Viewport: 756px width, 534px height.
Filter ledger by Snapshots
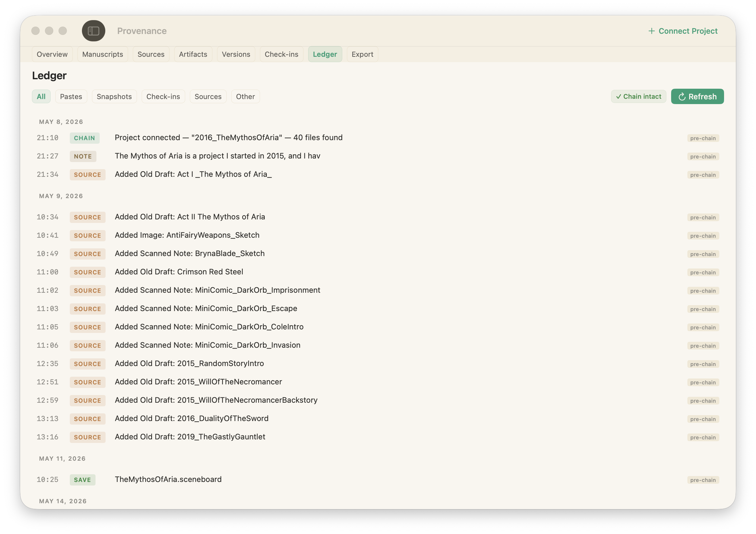[x=114, y=96]
